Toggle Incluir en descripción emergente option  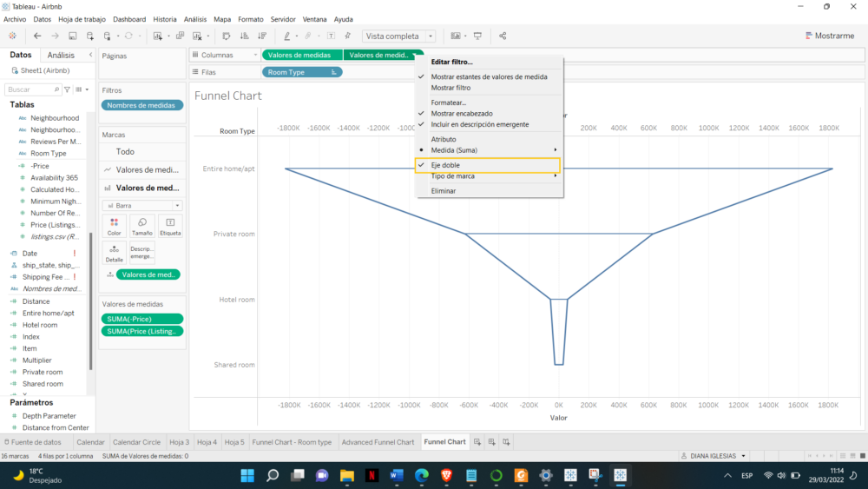coord(479,124)
